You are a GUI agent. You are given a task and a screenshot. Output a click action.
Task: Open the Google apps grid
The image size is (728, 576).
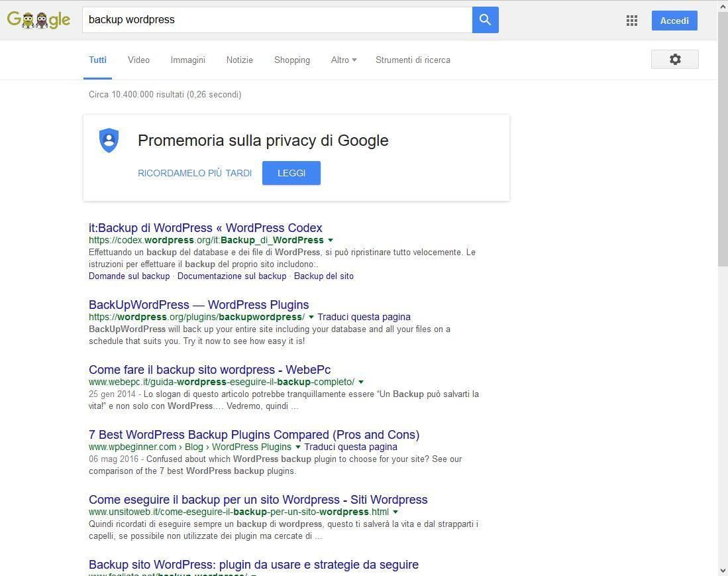pyautogui.click(x=632, y=21)
